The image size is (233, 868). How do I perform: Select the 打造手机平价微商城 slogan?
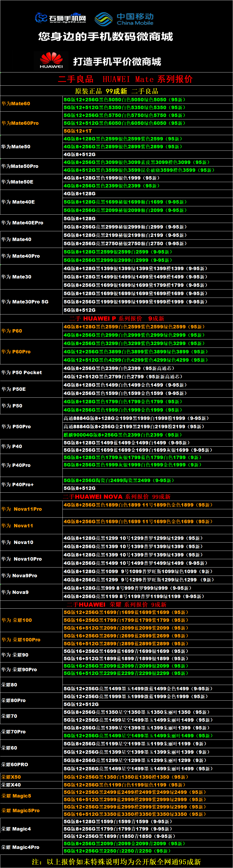[117, 62]
